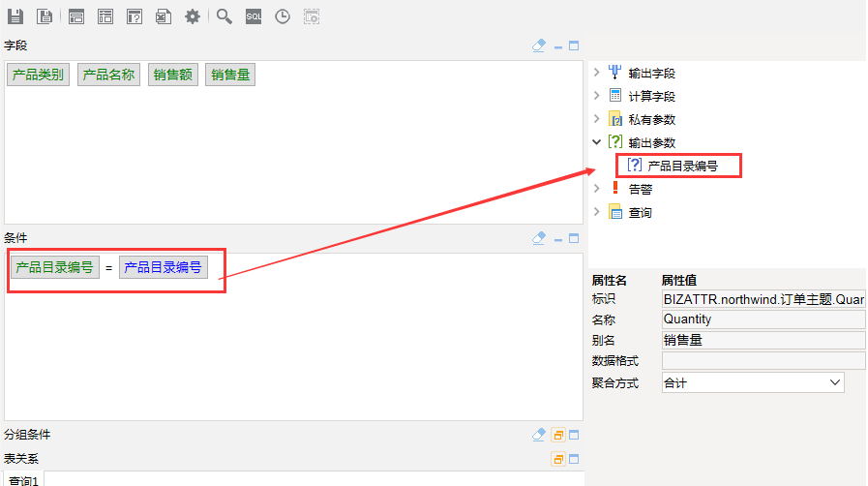Maximize the 字段 panel

click(x=574, y=46)
